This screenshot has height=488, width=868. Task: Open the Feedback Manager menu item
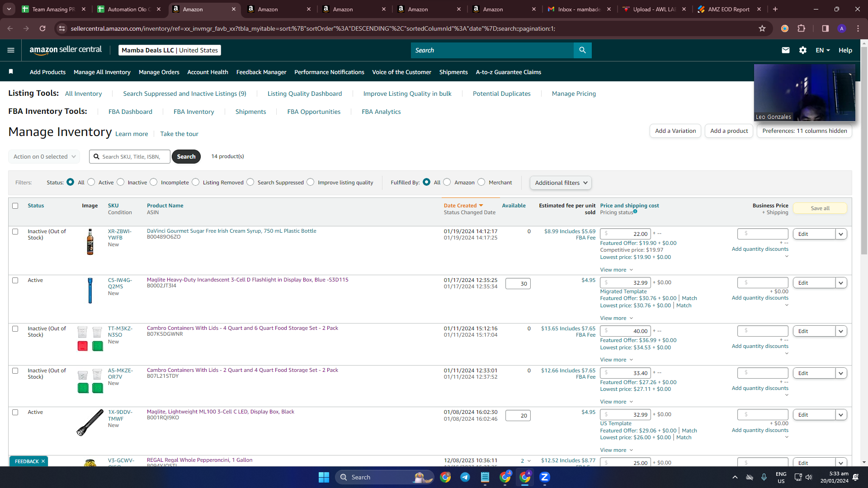pos(261,72)
